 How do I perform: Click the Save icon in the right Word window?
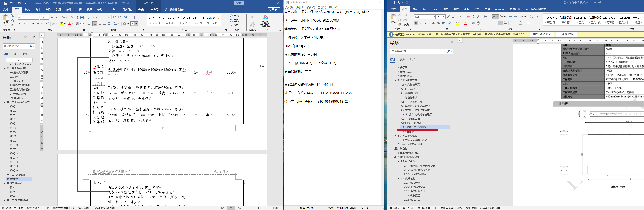[x=393, y=3]
